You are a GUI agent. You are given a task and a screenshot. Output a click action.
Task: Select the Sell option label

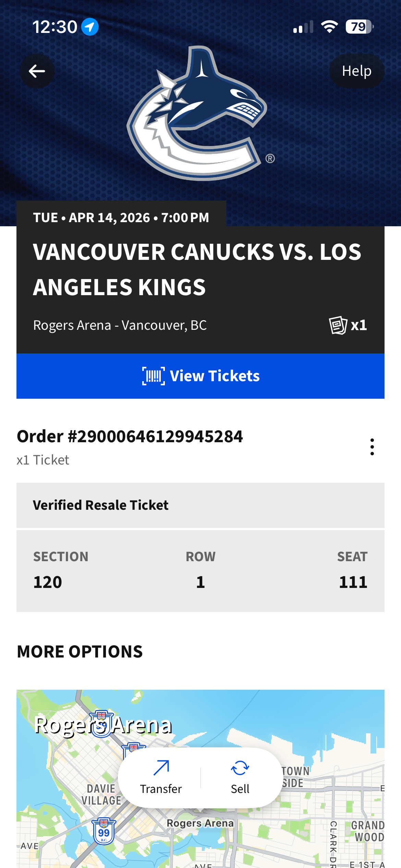tap(240, 789)
